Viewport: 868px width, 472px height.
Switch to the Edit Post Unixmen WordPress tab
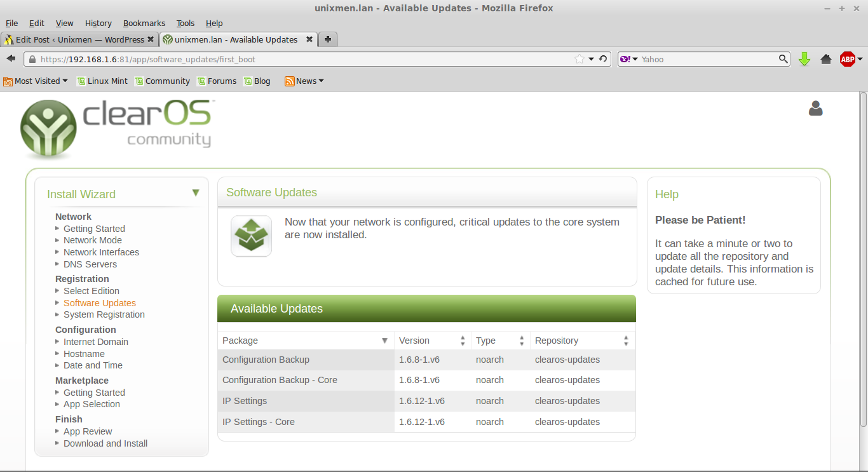pos(79,39)
